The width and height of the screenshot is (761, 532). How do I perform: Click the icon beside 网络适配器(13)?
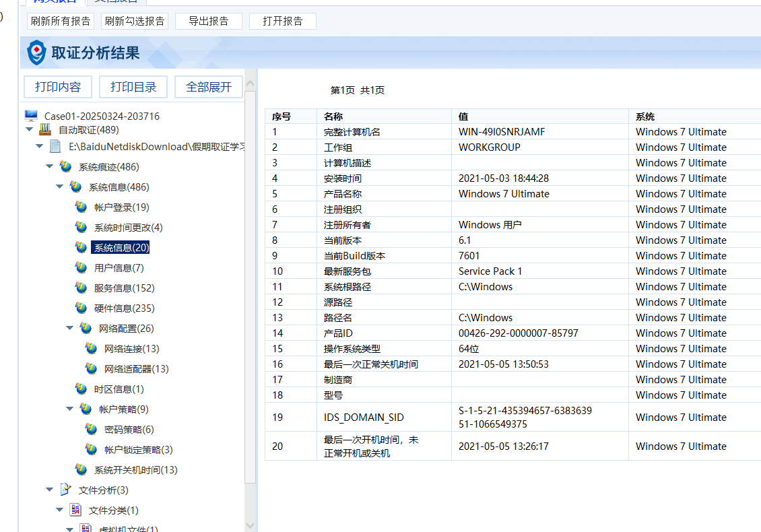[91, 369]
